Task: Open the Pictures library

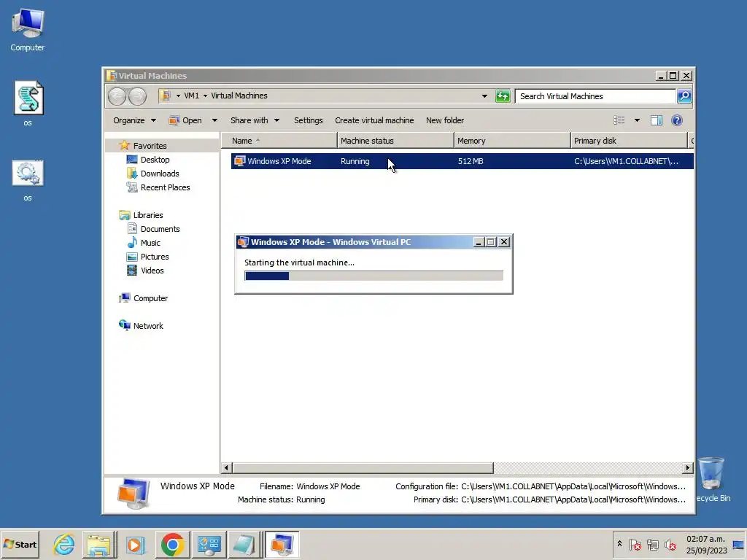Action: 155,256
